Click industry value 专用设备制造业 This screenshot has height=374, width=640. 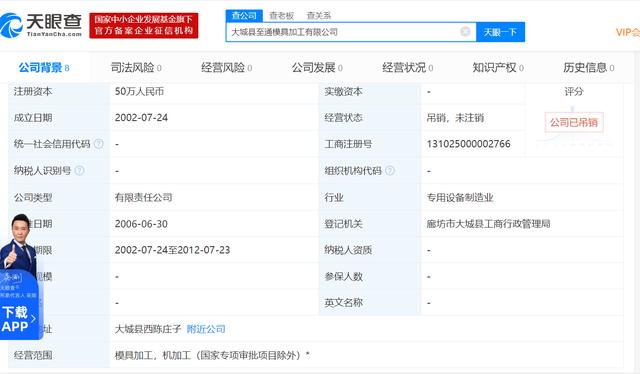(x=460, y=197)
